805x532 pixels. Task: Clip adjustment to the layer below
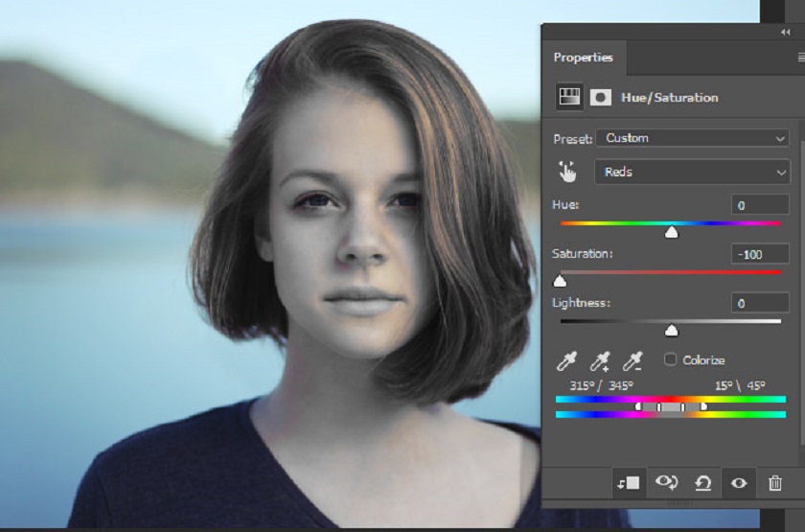point(628,483)
